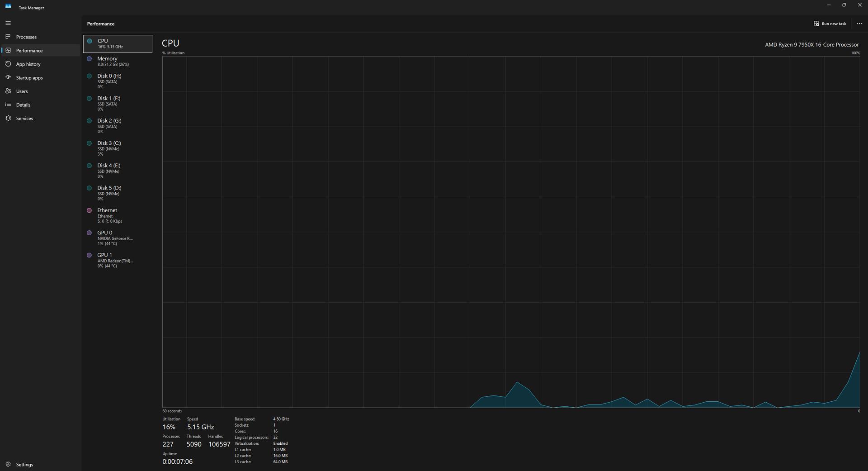The height and width of the screenshot is (471, 868).
Task: Click Run new task button
Action: pyautogui.click(x=830, y=24)
